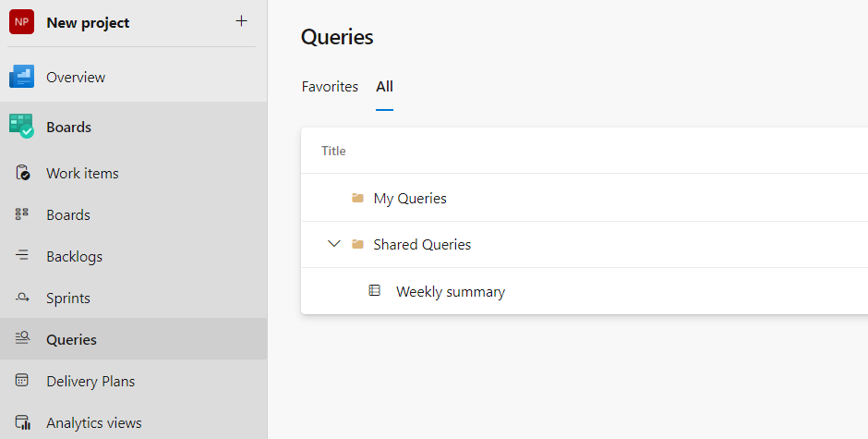Image resolution: width=868 pixels, height=439 pixels.
Task: Open the Weekly summary query
Action: pos(450,291)
